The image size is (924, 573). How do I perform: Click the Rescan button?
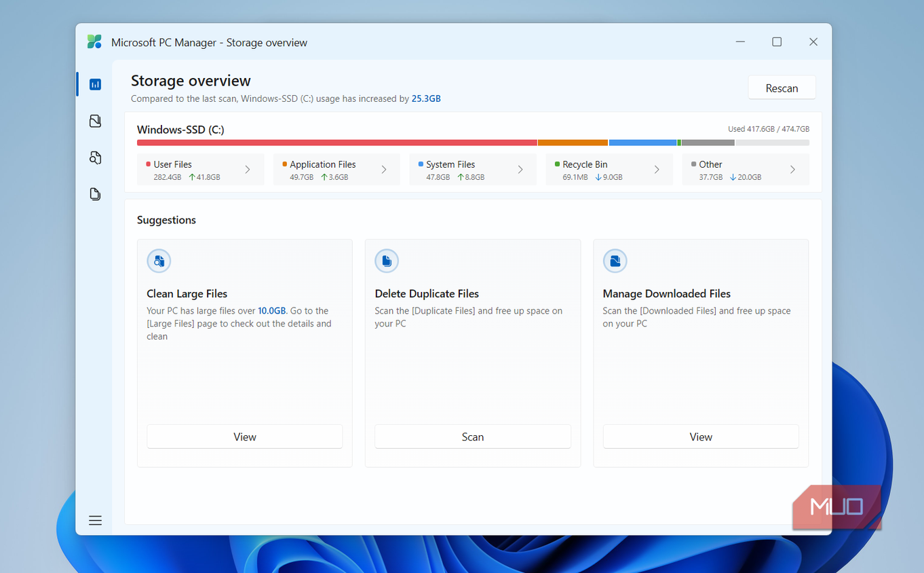tap(782, 88)
